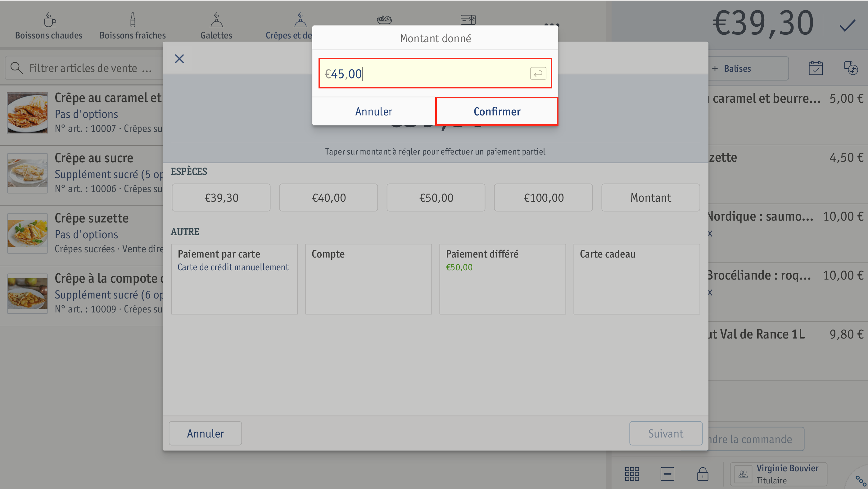
Task: Select the Brocéliande order line
Action: tap(788, 292)
